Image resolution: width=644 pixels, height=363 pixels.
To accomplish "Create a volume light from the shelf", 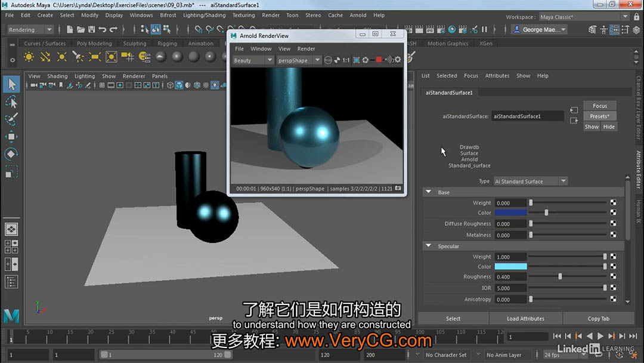I will [x=111, y=57].
